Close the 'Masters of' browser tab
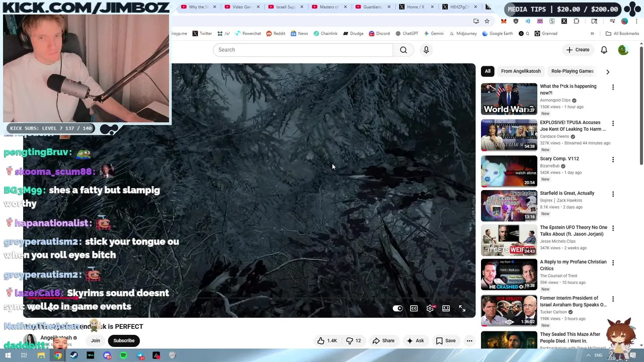This screenshot has width=644, height=362. [x=345, y=7]
